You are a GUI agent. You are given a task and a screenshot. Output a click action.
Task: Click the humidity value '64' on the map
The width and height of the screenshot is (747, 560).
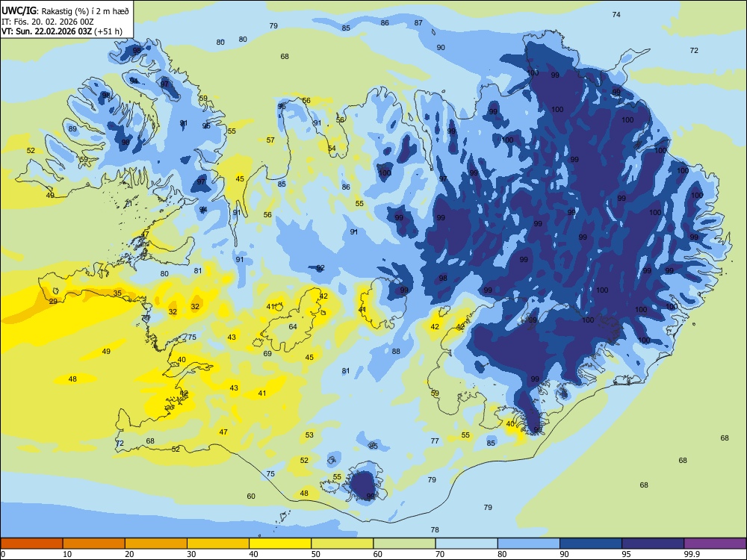click(293, 327)
